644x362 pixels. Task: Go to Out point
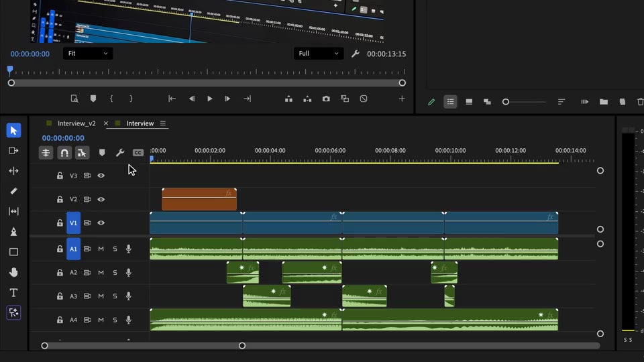pos(247,99)
